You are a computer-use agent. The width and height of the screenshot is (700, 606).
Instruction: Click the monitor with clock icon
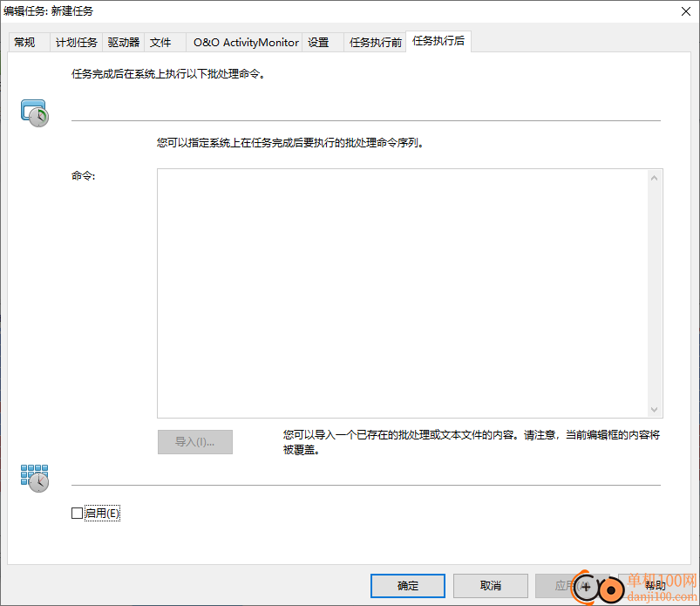[x=35, y=113]
